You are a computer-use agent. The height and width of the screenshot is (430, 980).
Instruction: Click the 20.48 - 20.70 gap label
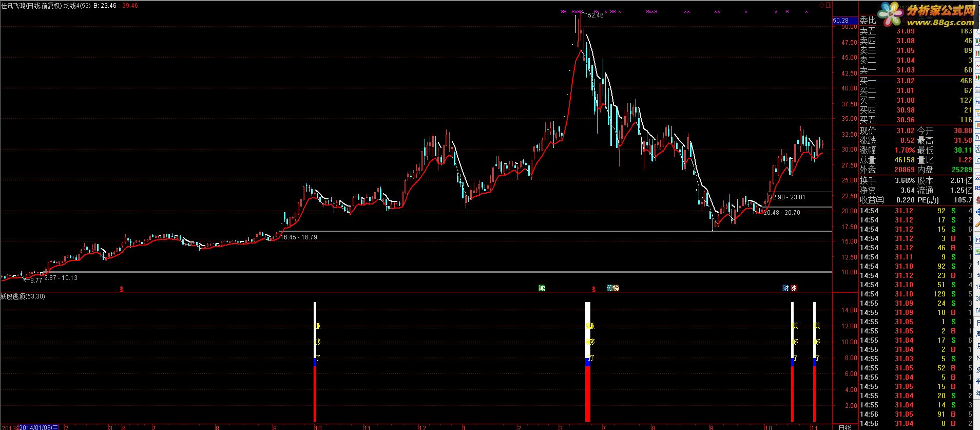[782, 213]
